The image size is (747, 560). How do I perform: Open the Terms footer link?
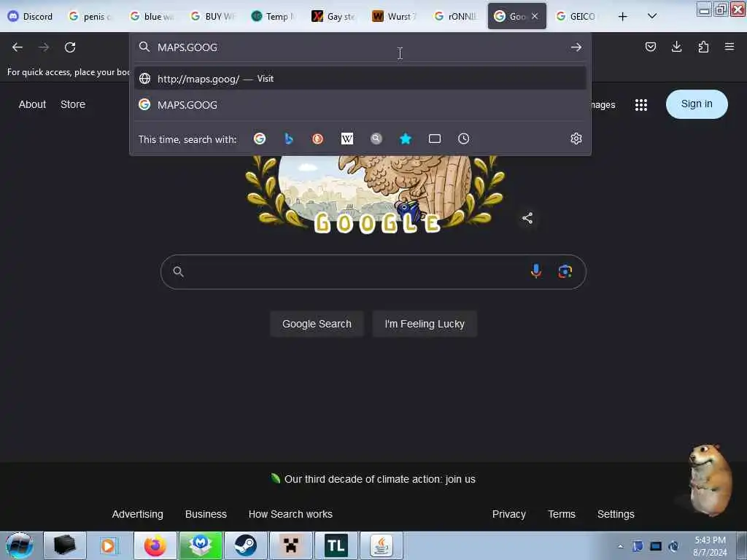(x=562, y=514)
